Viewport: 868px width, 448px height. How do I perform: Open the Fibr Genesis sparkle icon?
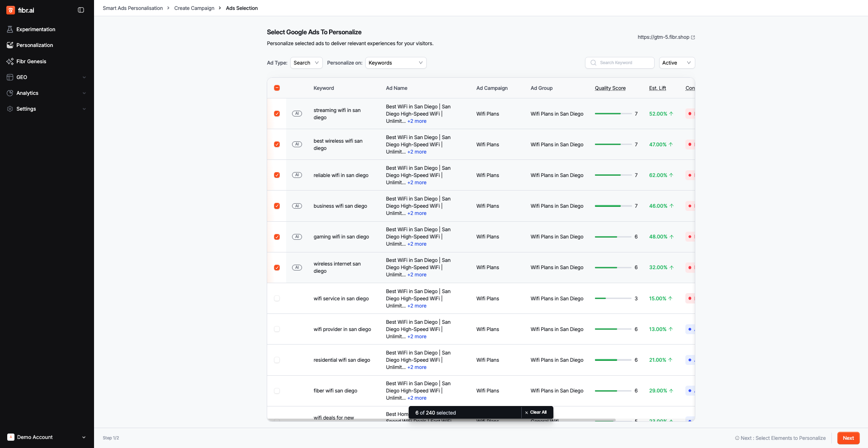[x=10, y=61]
